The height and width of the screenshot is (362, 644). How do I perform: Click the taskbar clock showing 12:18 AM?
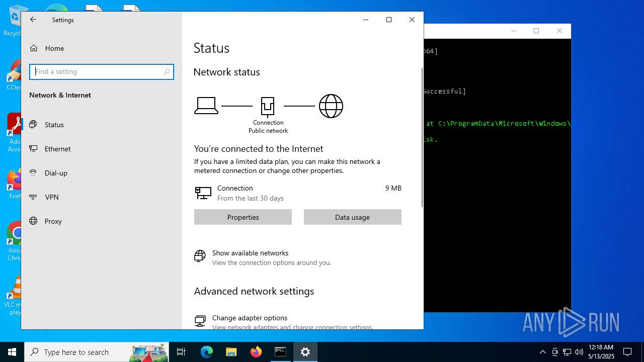click(x=601, y=352)
